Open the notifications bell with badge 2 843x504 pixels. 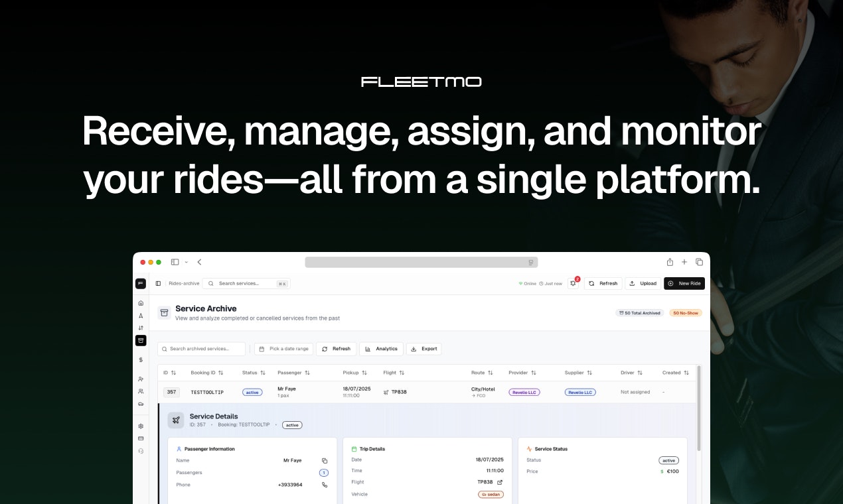[x=574, y=283]
